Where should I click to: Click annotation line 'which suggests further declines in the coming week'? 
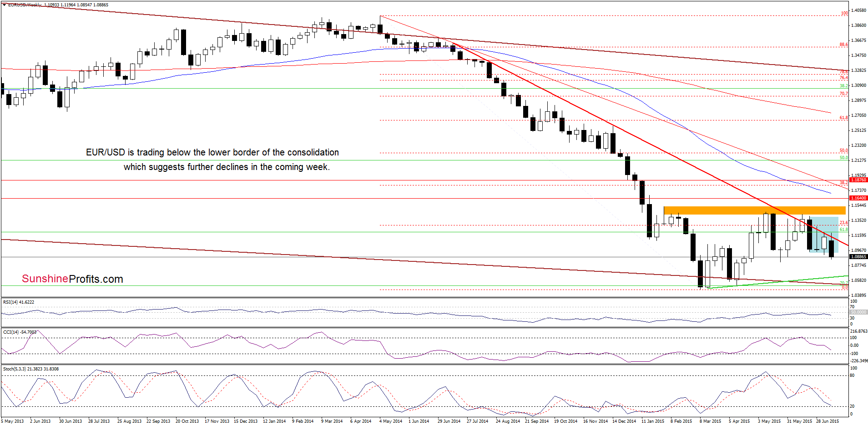(x=227, y=167)
